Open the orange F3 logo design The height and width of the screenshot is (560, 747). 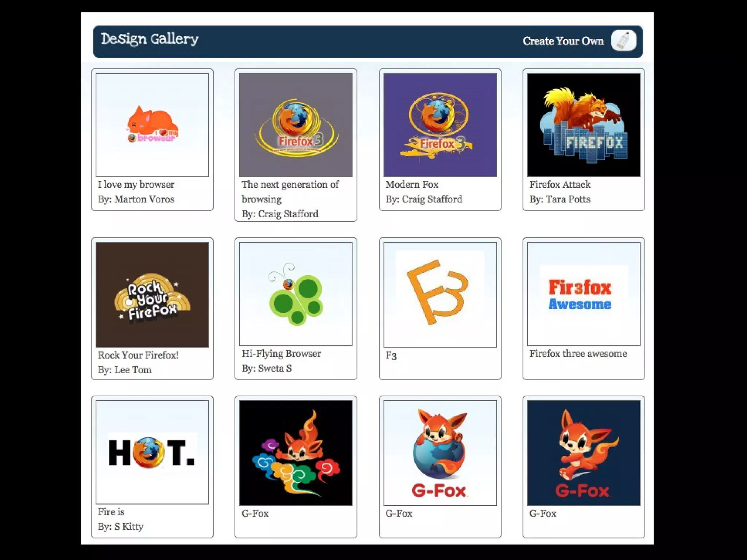point(440,295)
